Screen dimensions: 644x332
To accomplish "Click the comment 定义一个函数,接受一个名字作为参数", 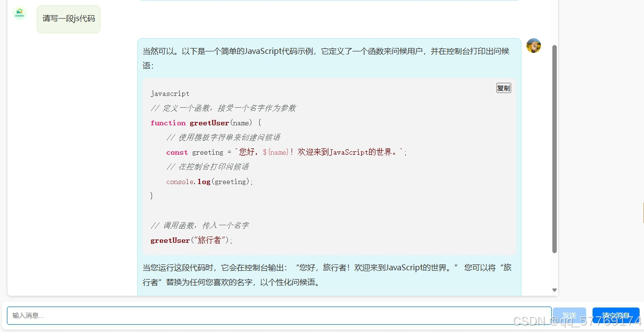I will point(223,108).
